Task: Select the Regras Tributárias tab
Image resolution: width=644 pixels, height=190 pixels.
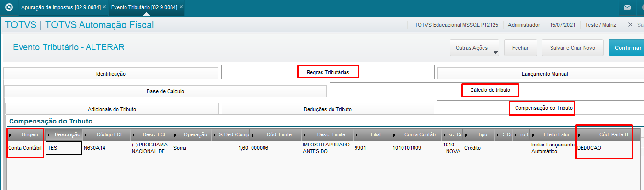Action: (x=328, y=72)
